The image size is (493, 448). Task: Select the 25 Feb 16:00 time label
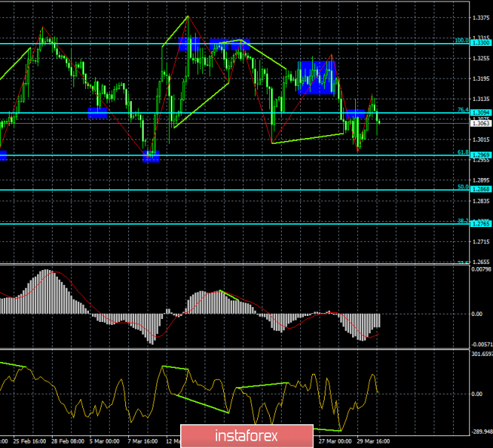(28, 440)
